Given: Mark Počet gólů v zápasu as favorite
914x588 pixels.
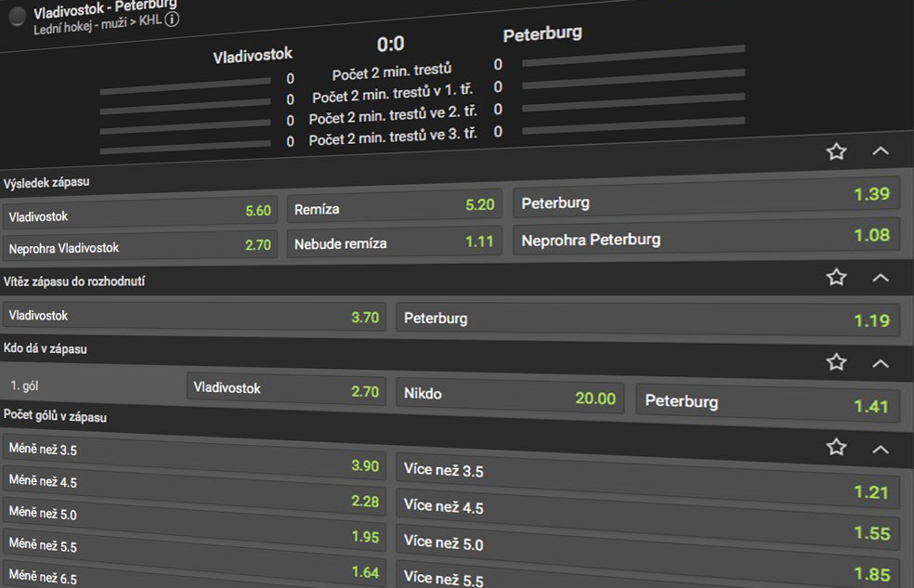Looking at the screenshot, I should click(x=836, y=448).
